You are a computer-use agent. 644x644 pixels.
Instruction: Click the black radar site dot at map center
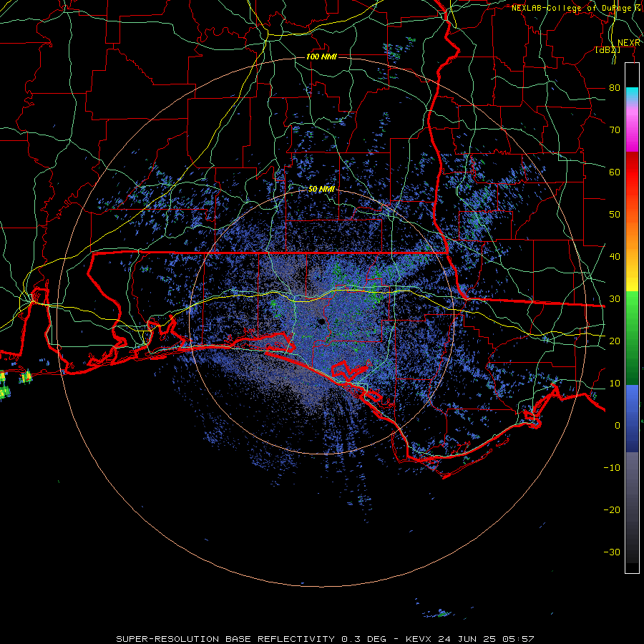tap(321, 322)
